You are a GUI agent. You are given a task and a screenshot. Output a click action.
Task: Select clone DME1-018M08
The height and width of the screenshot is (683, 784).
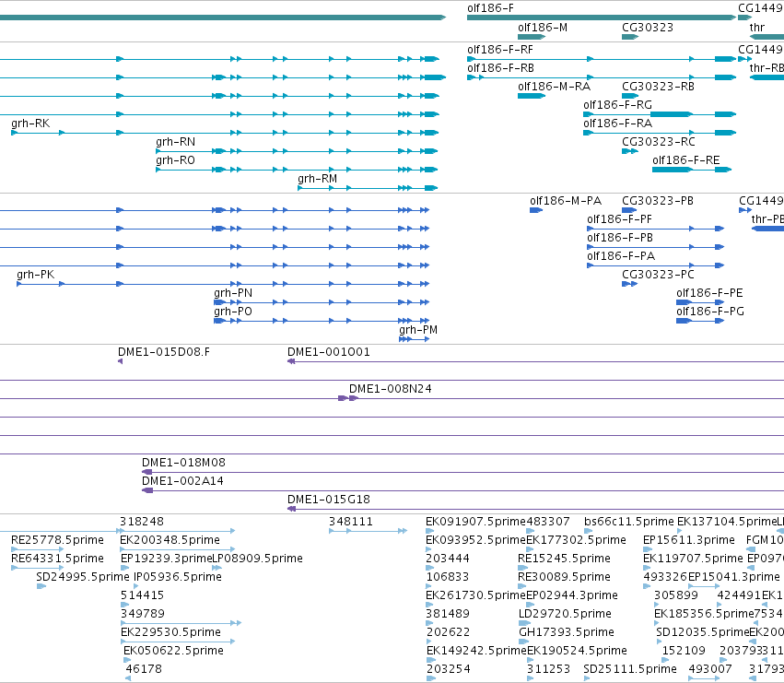183,463
